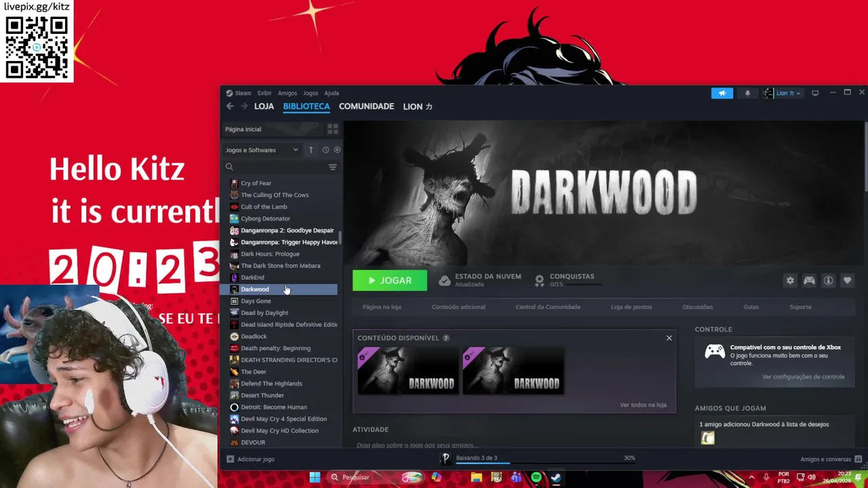Image resolution: width=868 pixels, height=488 pixels.
Task: Open first Darkwood DLC thumbnail
Action: tap(408, 371)
